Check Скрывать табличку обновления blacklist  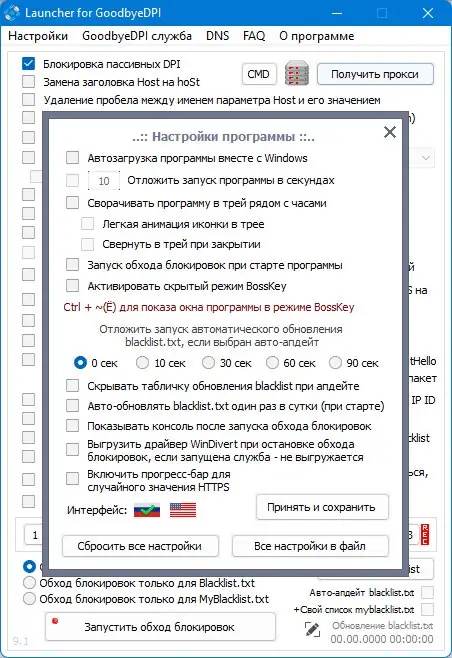point(72,386)
